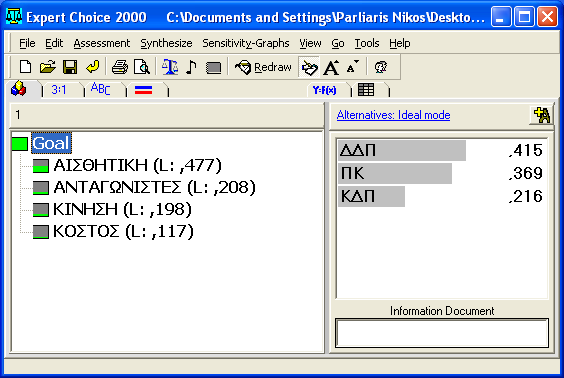The image size is (564, 378).
Task: Click the ,216 priority value
Action: (526, 196)
